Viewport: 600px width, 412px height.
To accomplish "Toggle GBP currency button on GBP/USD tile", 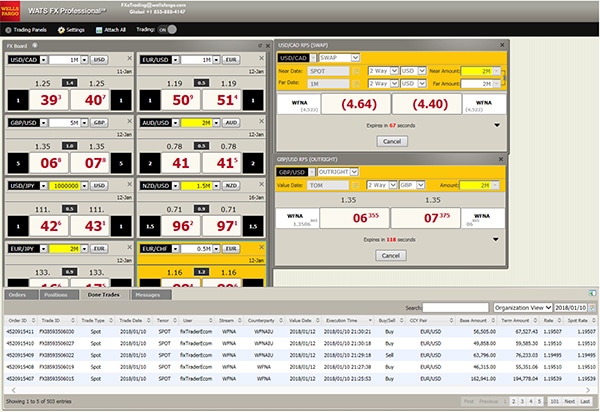I will (99, 123).
